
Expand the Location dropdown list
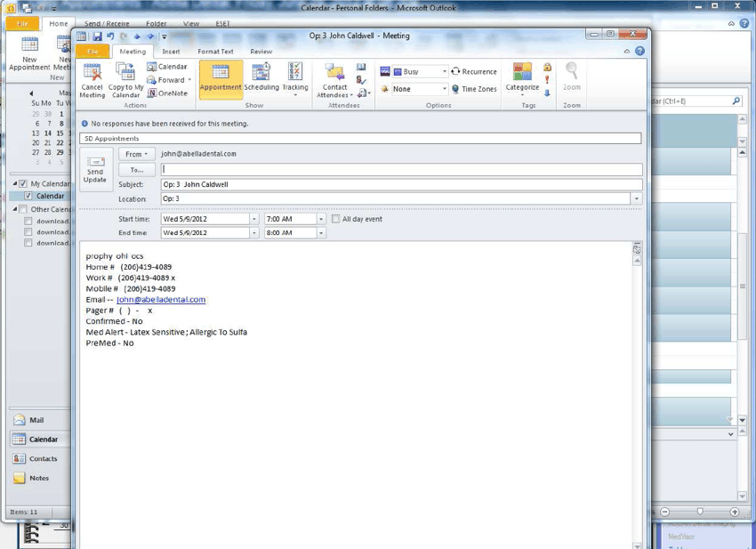pyautogui.click(x=637, y=198)
